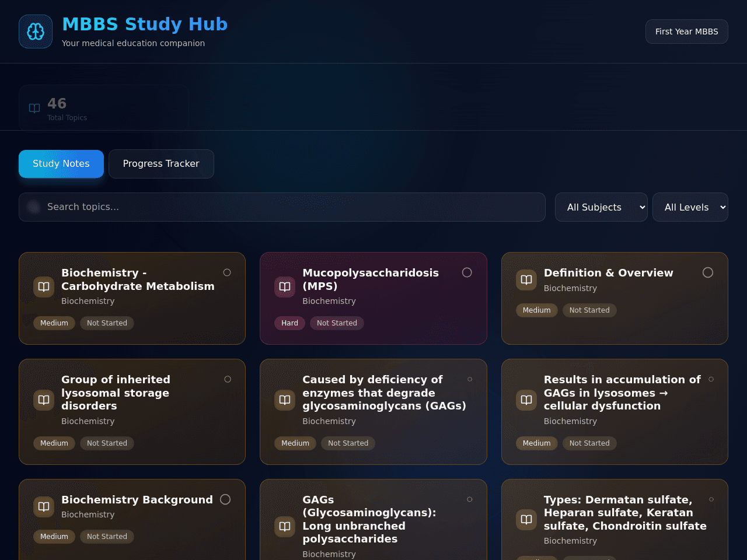Click Medium badge on Caused by deficiency card
Screen dimensions: 747x560
click(x=295, y=443)
